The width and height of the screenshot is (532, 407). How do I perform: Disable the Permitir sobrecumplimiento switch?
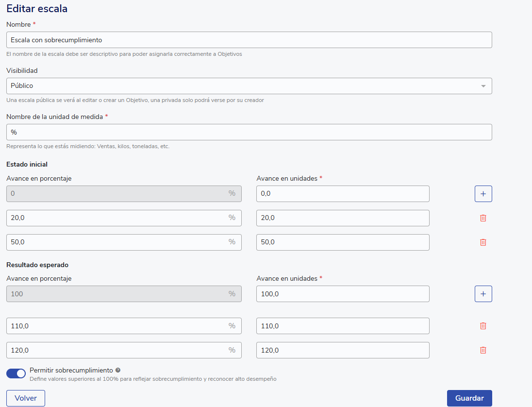tap(16, 373)
